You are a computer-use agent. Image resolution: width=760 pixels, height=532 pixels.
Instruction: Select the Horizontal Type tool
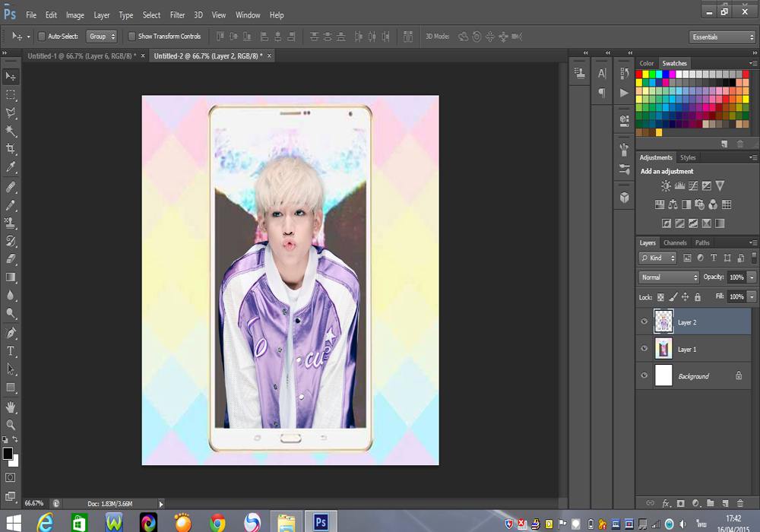pyautogui.click(x=11, y=351)
